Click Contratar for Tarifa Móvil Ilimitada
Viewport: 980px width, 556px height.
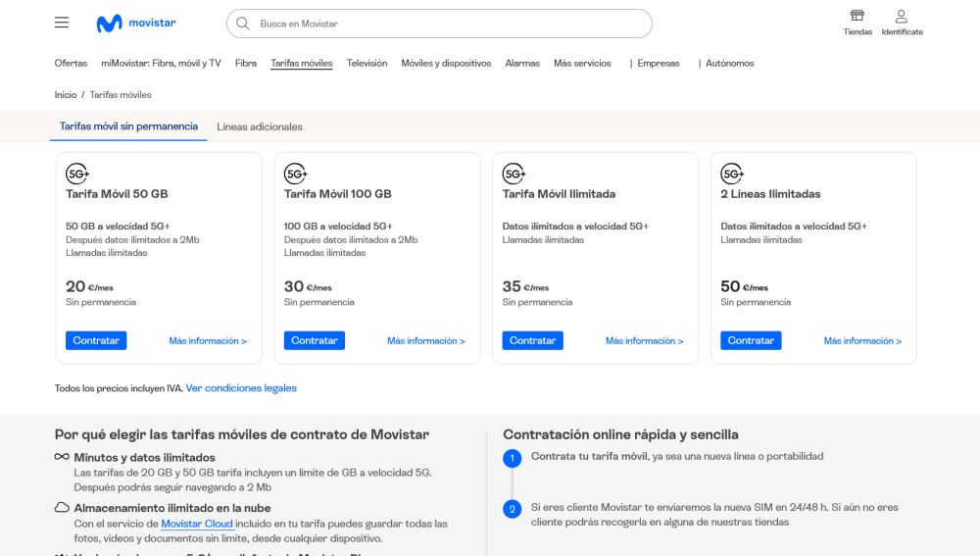(532, 340)
